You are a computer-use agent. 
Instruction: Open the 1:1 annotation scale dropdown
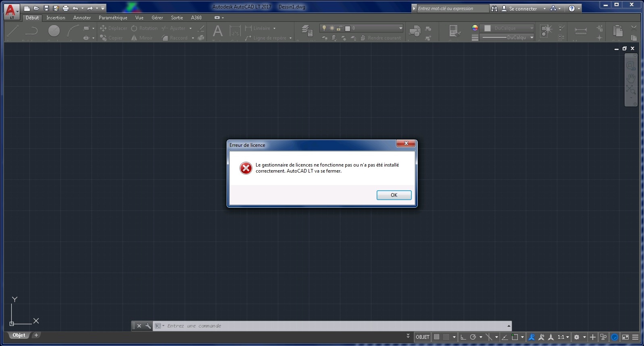pos(563,337)
